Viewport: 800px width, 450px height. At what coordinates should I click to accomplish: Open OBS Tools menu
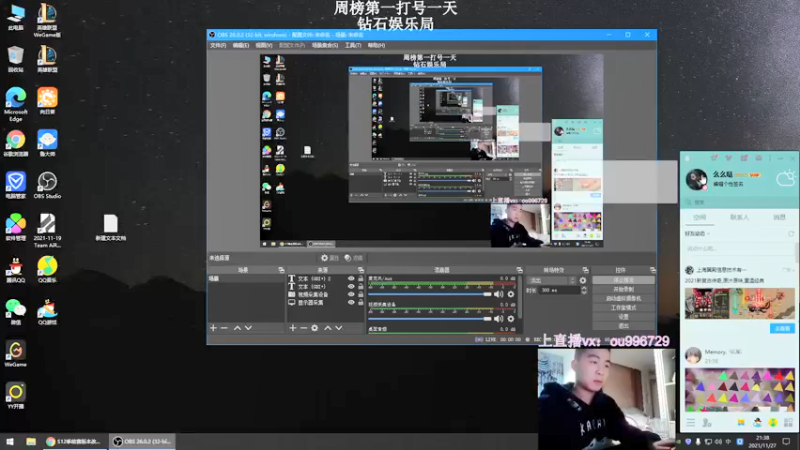pyautogui.click(x=353, y=45)
